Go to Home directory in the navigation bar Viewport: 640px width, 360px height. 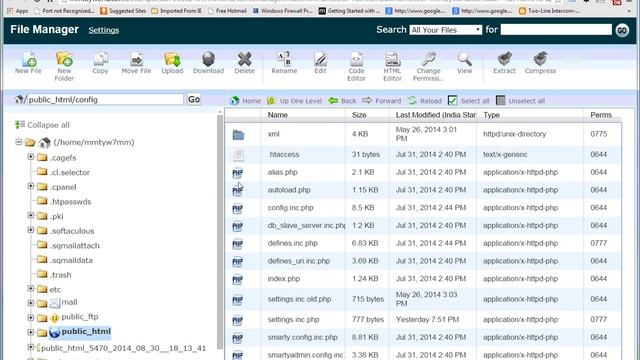point(245,100)
